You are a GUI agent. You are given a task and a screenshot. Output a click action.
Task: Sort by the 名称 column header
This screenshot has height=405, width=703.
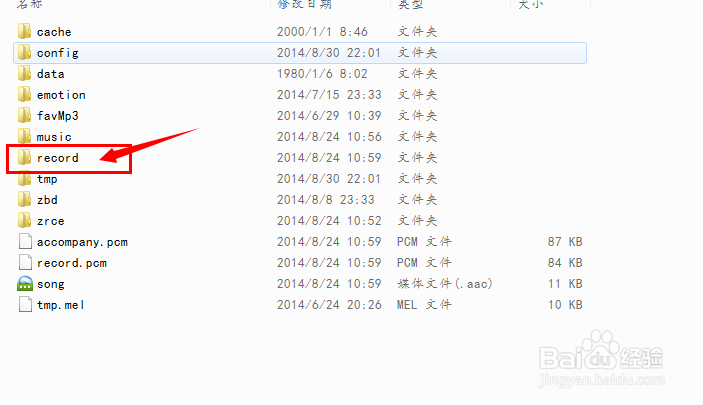[30, 4]
